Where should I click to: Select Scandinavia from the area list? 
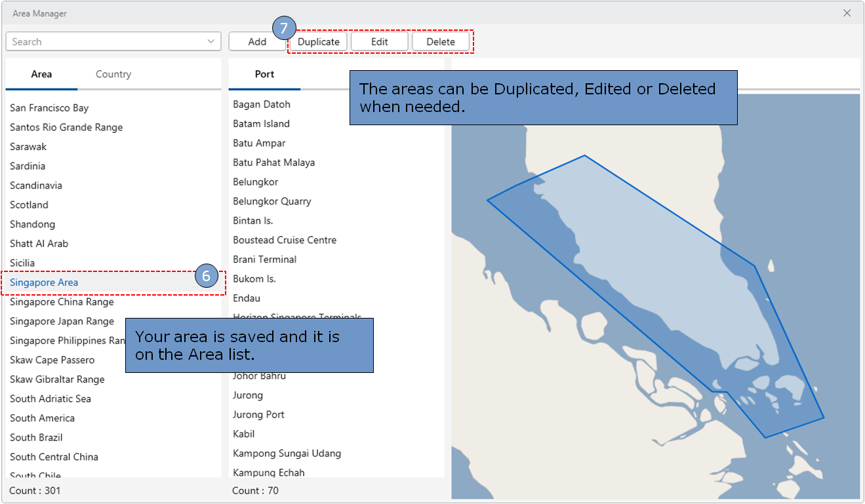36,185
